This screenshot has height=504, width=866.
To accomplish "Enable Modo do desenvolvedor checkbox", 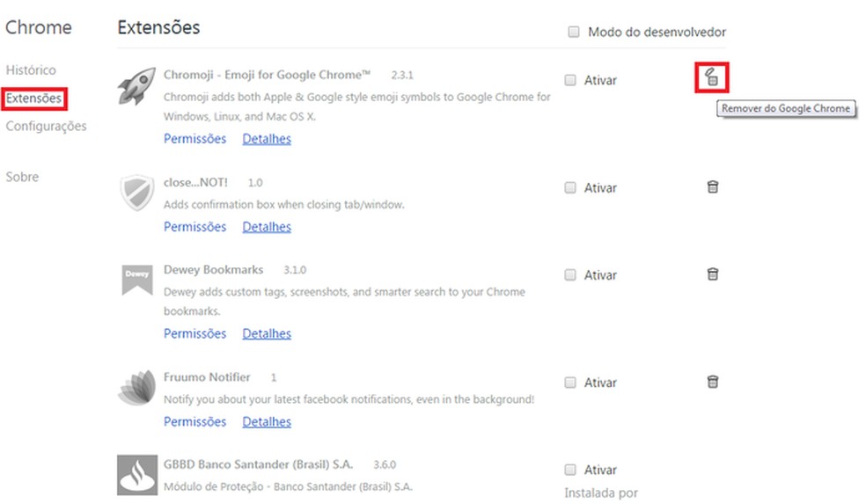I will 574,32.
